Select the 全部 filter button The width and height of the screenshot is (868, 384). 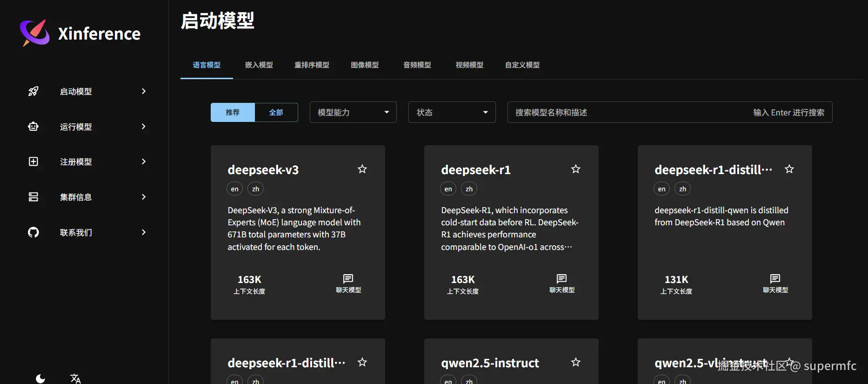tap(276, 112)
